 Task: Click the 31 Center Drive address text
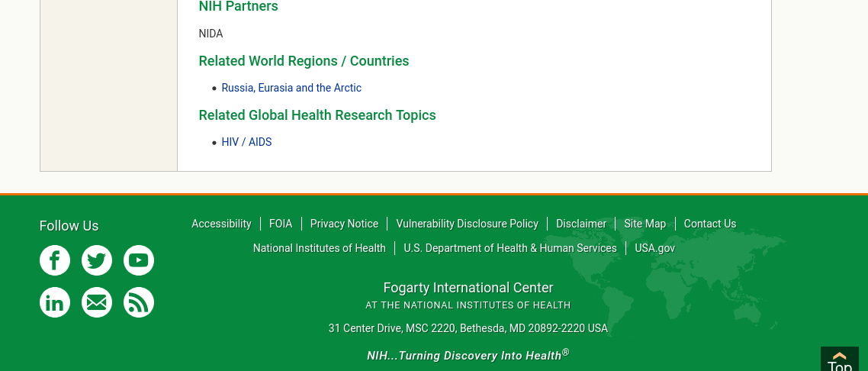pos(468,328)
